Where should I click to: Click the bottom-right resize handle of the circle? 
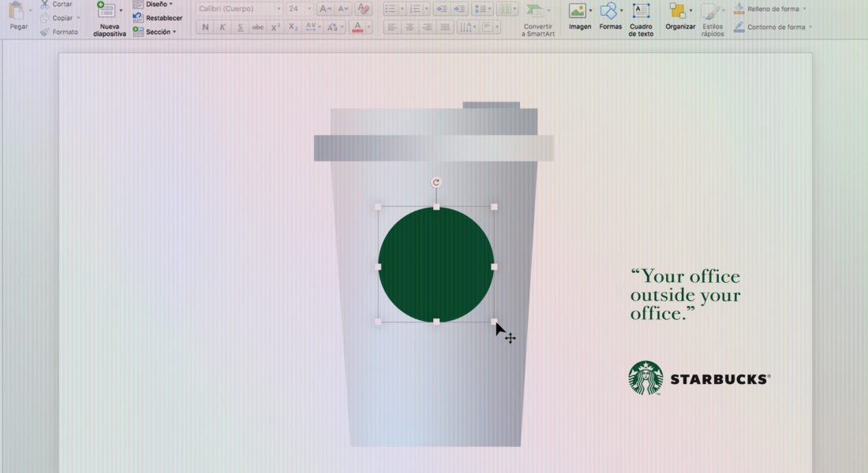pos(494,322)
